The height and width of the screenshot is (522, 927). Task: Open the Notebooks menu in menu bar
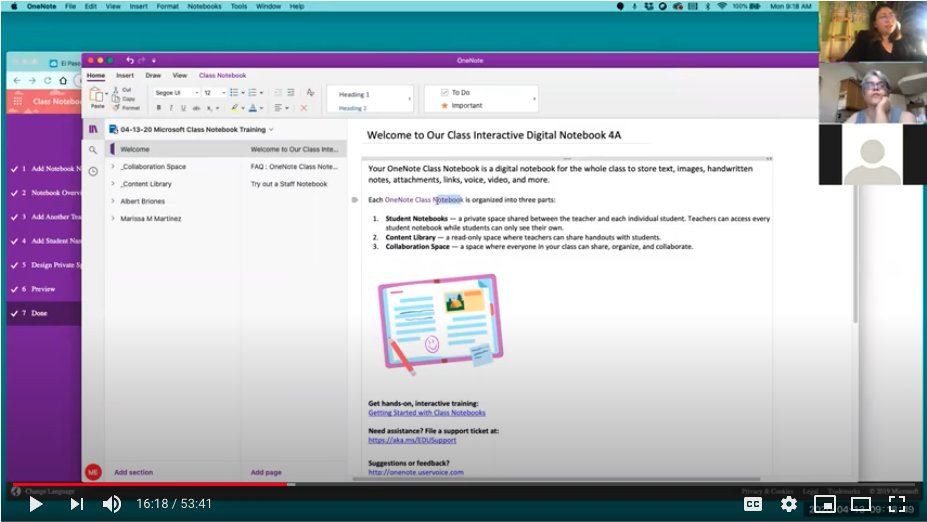pyautogui.click(x=204, y=7)
